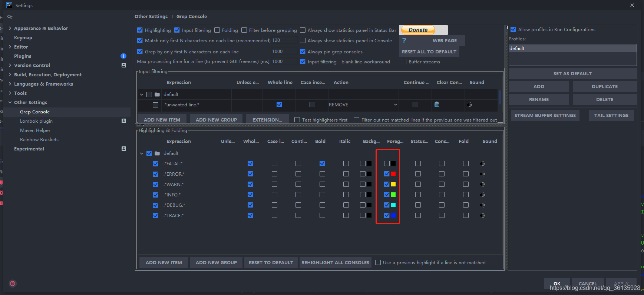
Task: Click SET AS DEFAULT button
Action: pos(572,73)
